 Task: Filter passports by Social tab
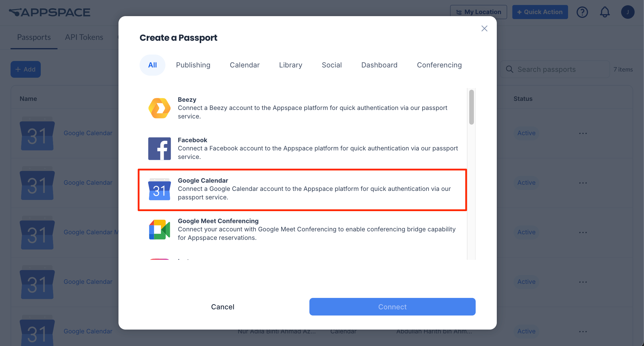pyautogui.click(x=332, y=65)
